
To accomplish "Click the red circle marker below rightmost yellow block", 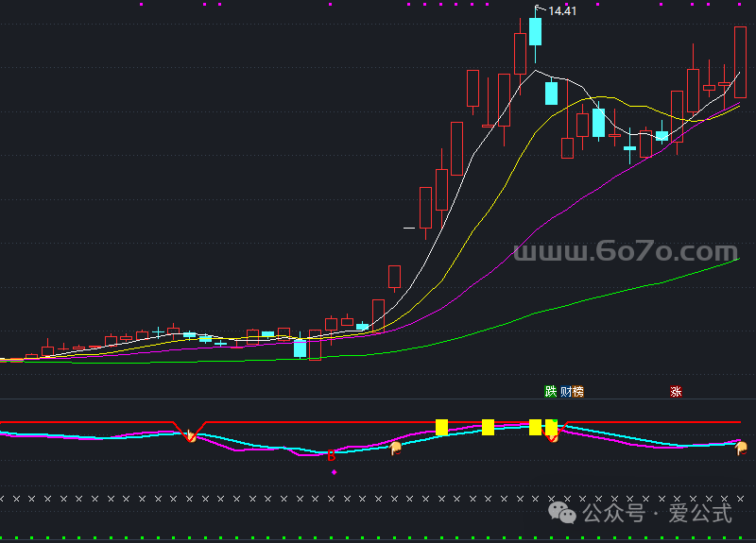I will coord(553,437).
